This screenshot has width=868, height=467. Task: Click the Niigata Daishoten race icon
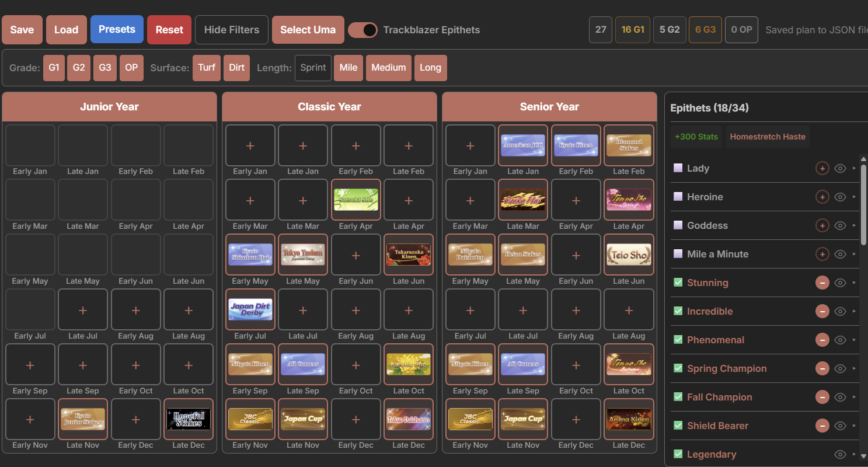(x=470, y=255)
